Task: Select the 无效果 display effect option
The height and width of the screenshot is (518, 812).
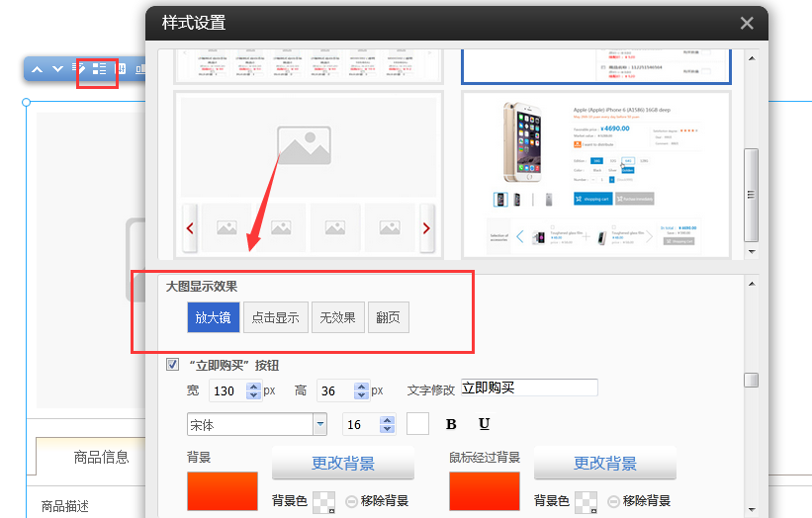Action: (x=338, y=317)
